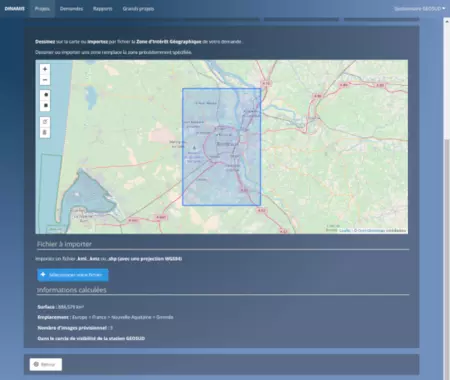This screenshot has height=380, width=450.
Task: Go to the Demandes menu
Action: coord(71,9)
